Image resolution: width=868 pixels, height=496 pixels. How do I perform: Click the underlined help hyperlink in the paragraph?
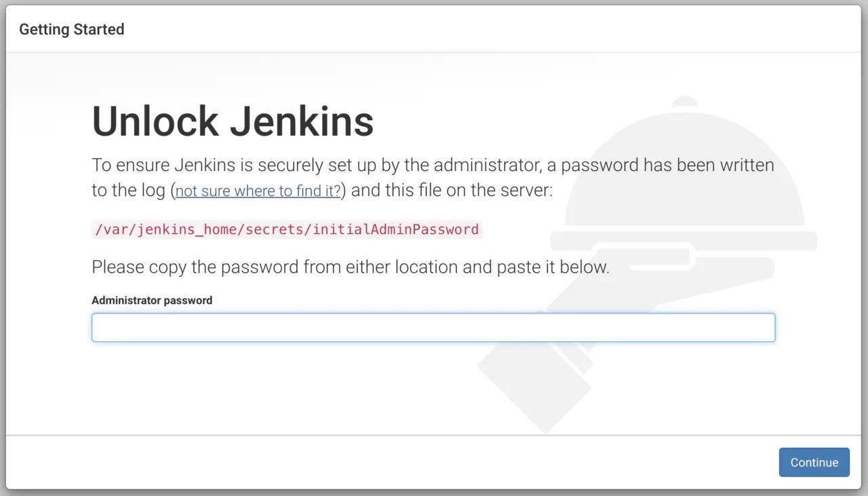point(257,191)
